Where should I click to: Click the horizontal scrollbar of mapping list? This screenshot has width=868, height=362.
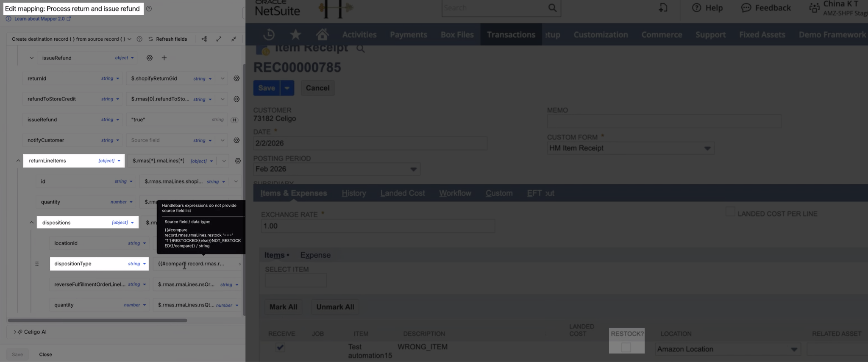pos(97,320)
